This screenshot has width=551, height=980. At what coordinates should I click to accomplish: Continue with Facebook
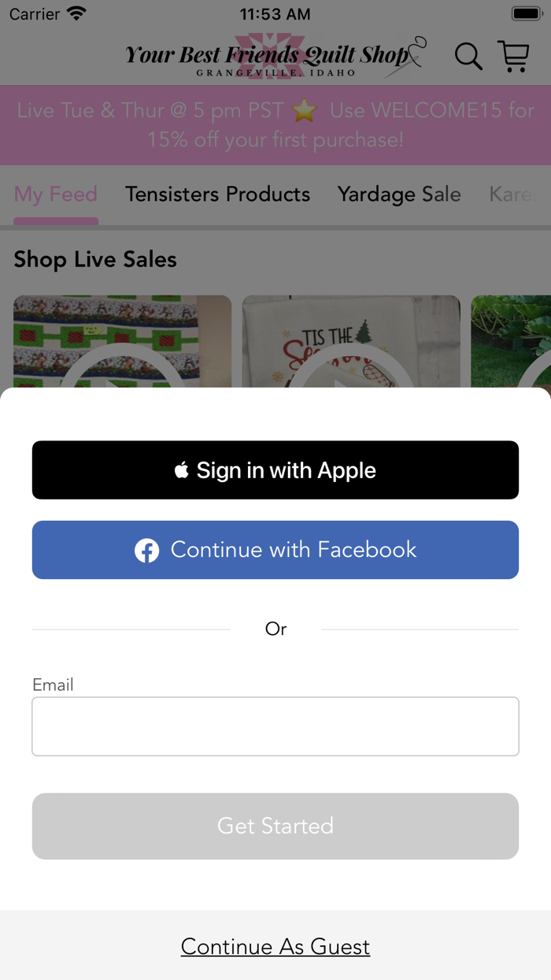point(275,550)
